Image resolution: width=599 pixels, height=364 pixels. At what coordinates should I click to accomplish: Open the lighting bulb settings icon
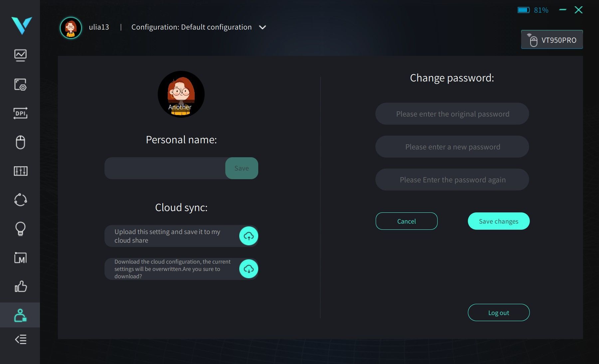coord(20,229)
